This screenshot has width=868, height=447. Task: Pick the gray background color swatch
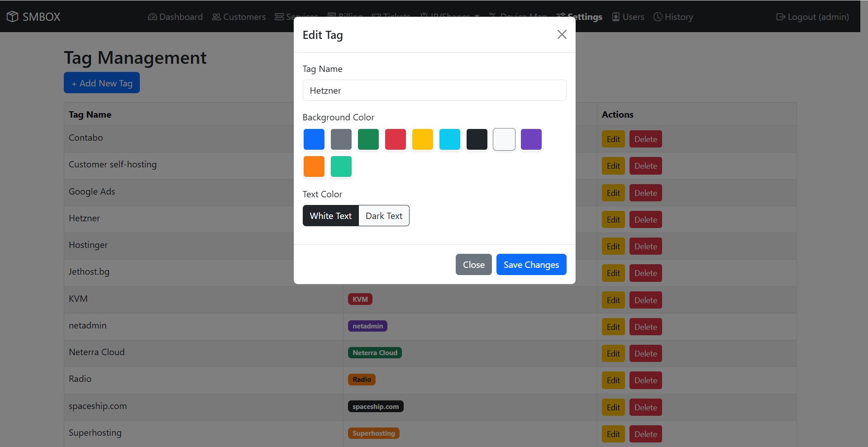(x=341, y=139)
